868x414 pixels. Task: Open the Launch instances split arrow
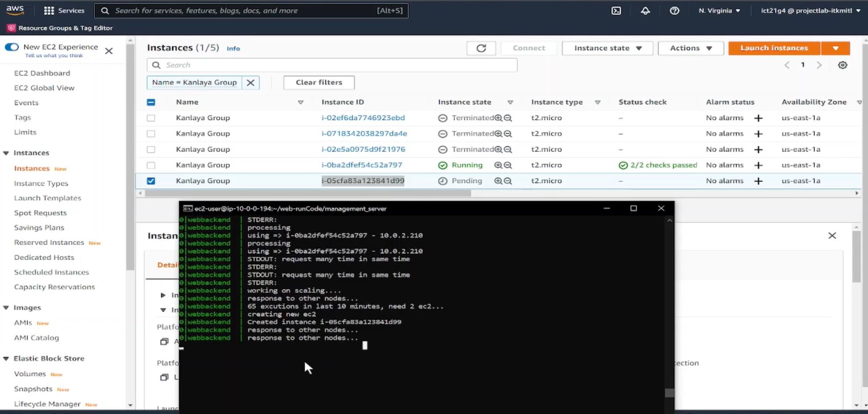pos(835,48)
